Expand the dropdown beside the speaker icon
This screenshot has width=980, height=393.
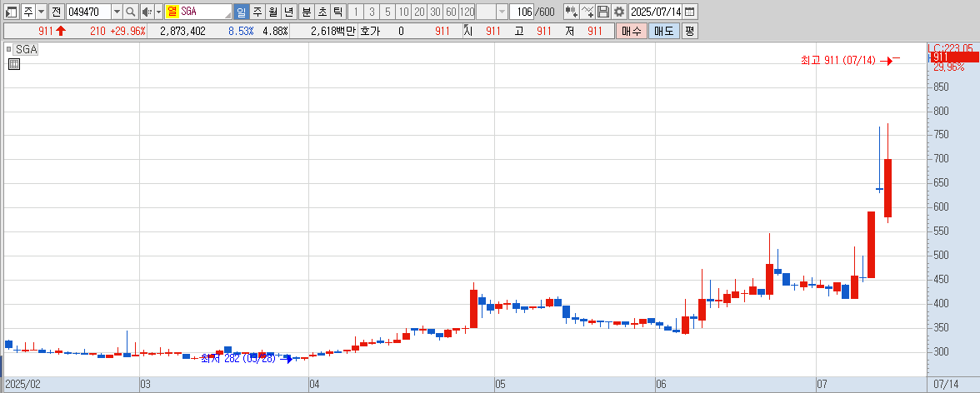(x=158, y=12)
